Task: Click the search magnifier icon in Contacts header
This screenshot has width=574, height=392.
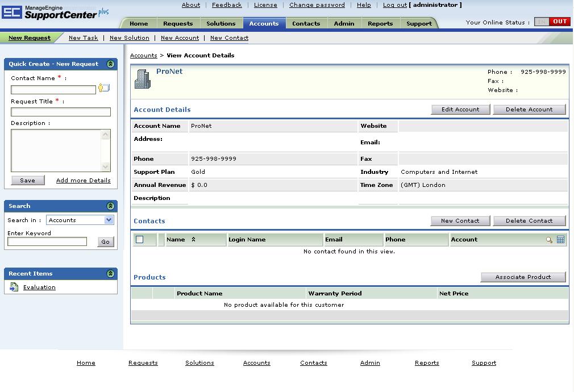Action: (x=549, y=240)
